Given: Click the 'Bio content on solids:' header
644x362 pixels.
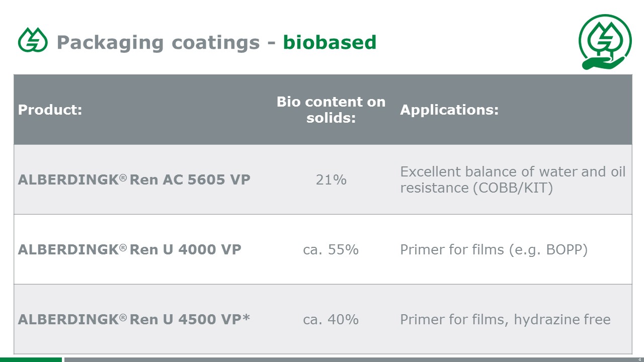Looking at the screenshot, I should pos(331,110).
